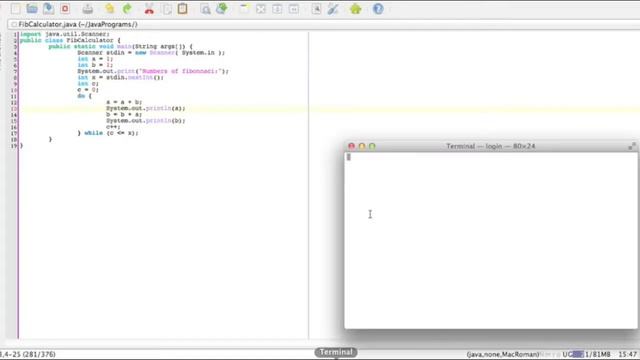Click line 'System.out.println(b);'

coord(146,120)
